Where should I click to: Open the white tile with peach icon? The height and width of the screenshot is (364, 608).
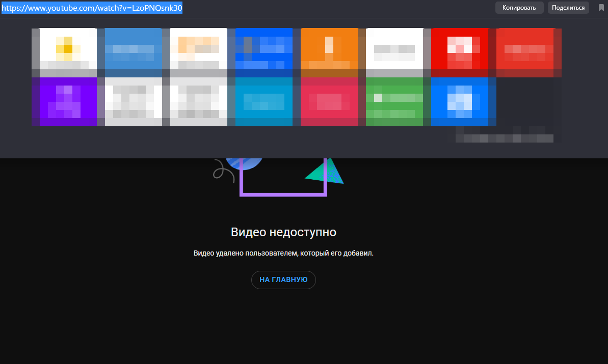(199, 49)
